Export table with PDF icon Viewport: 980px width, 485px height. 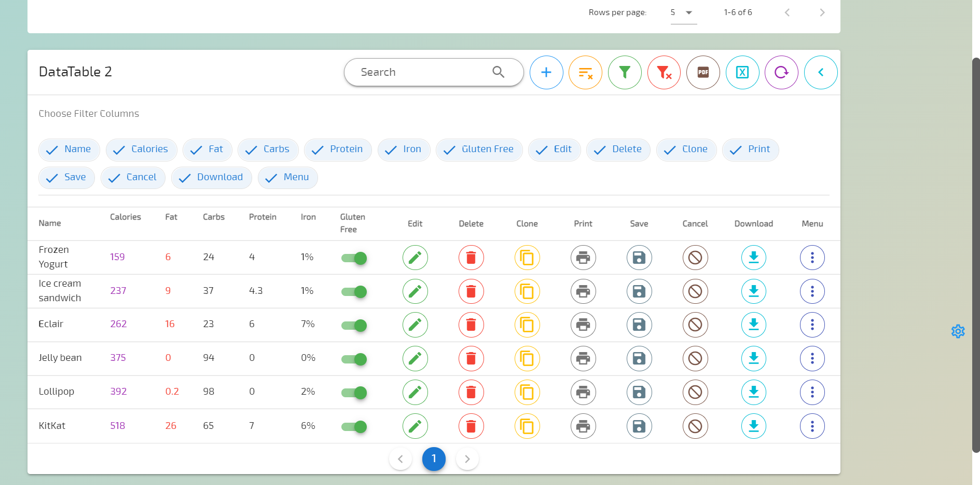(703, 73)
